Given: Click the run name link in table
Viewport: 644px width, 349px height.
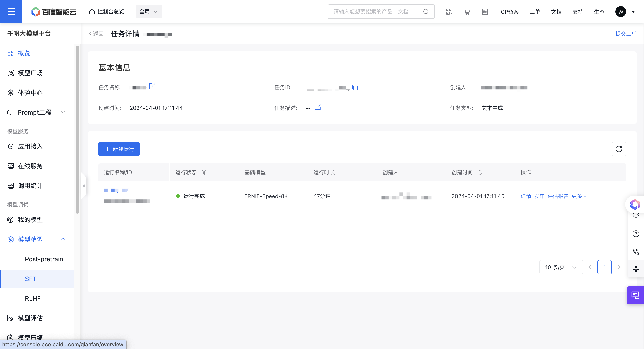Looking at the screenshot, I should (x=116, y=190).
